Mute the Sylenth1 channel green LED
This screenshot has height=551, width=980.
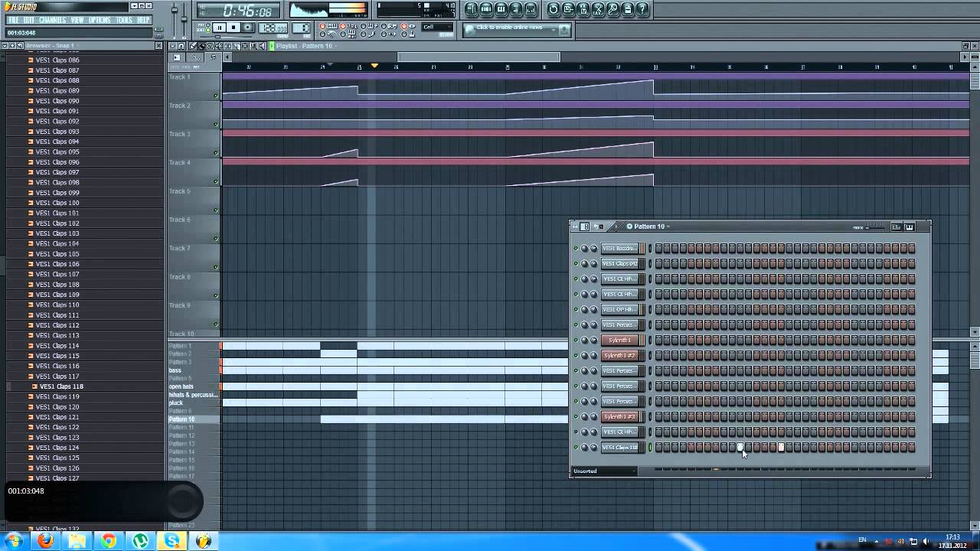pos(576,340)
